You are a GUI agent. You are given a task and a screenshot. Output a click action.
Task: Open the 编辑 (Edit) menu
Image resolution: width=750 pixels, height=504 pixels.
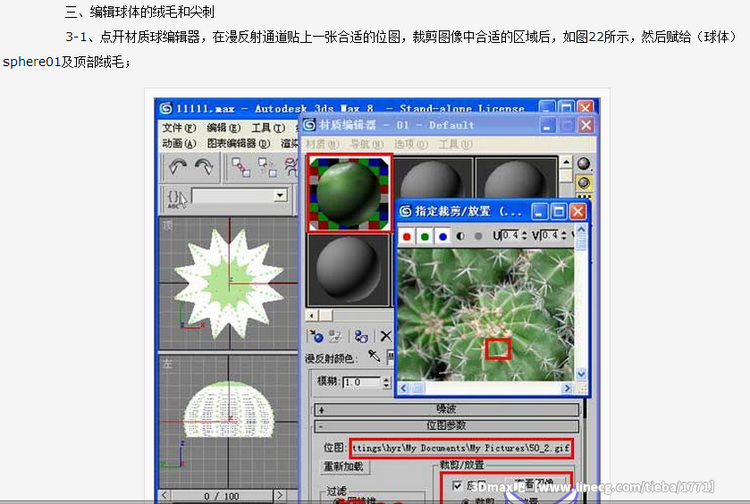(x=222, y=127)
